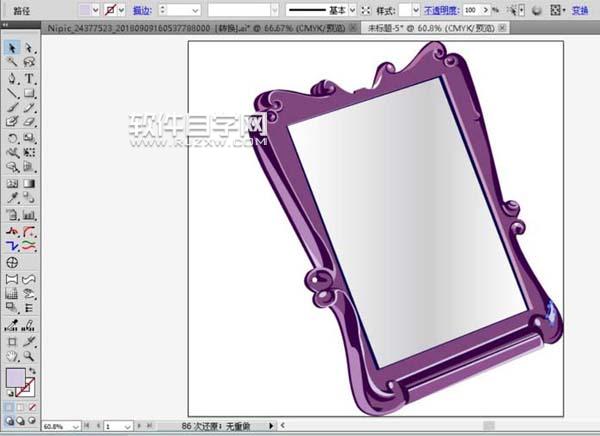Select the Artboard tool
This screenshot has height=436, width=600.
pyautogui.click(x=12, y=341)
